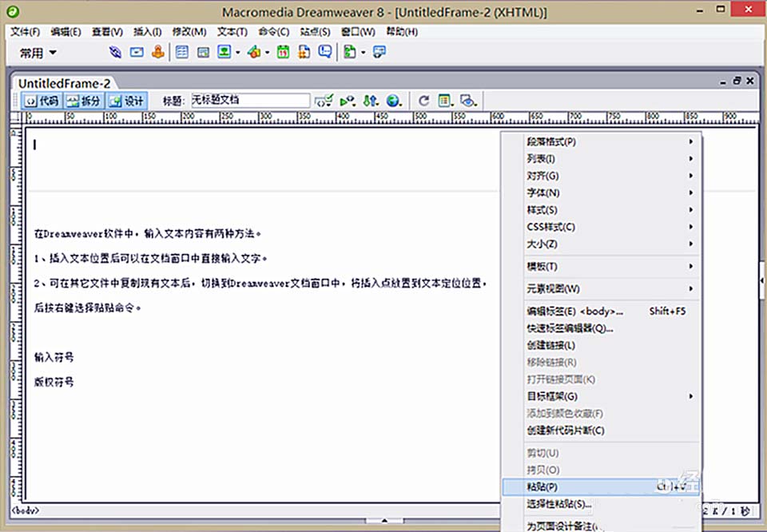Select 粘贴(P) from the context menu
The image size is (767, 532).
pyautogui.click(x=542, y=486)
